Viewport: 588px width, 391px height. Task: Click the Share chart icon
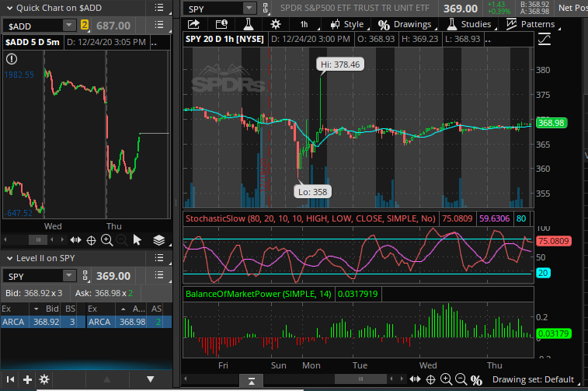(193, 24)
